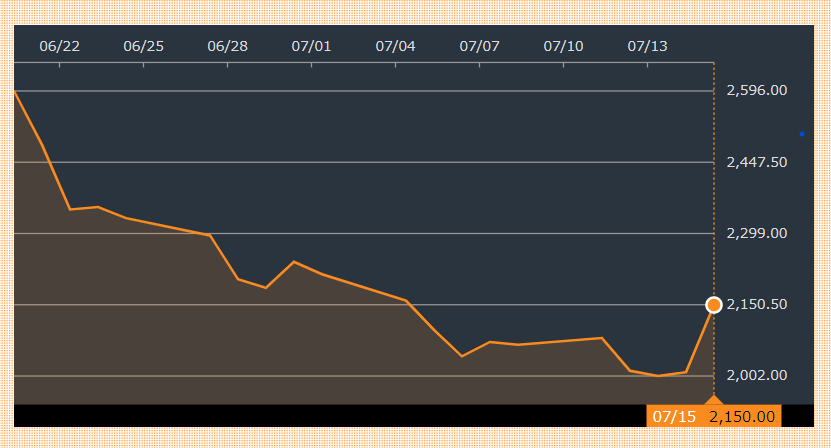Click the 07/13 date axis label
The width and height of the screenshot is (831, 448).
648,46
